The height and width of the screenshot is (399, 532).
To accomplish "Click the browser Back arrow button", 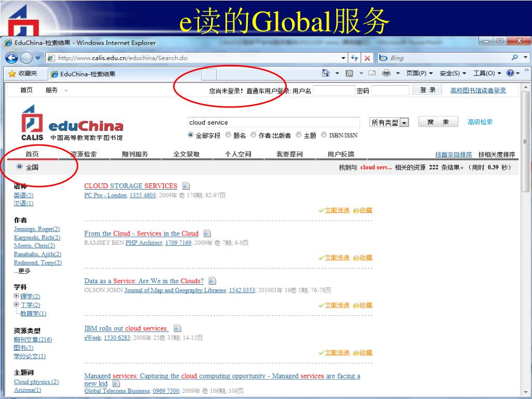I will [x=11, y=58].
